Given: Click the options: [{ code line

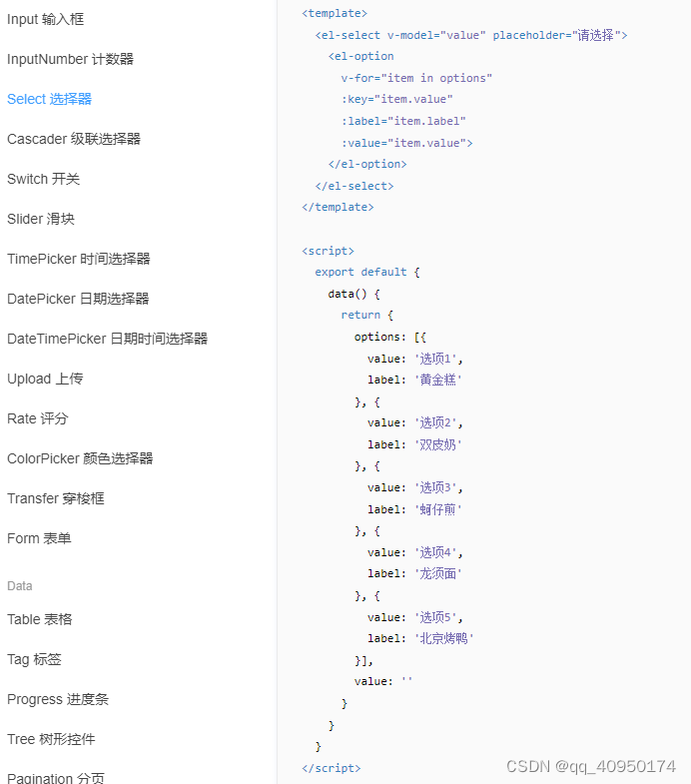Looking at the screenshot, I should coord(390,338).
